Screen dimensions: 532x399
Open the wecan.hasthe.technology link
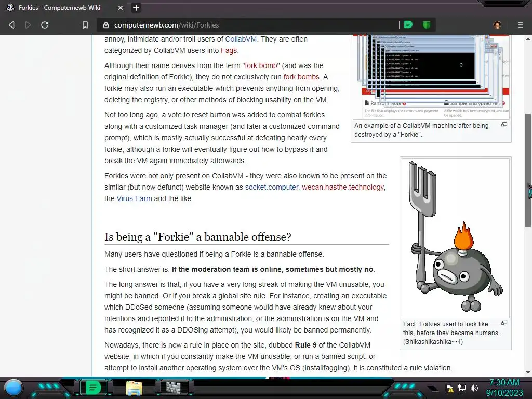pyautogui.click(x=343, y=187)
